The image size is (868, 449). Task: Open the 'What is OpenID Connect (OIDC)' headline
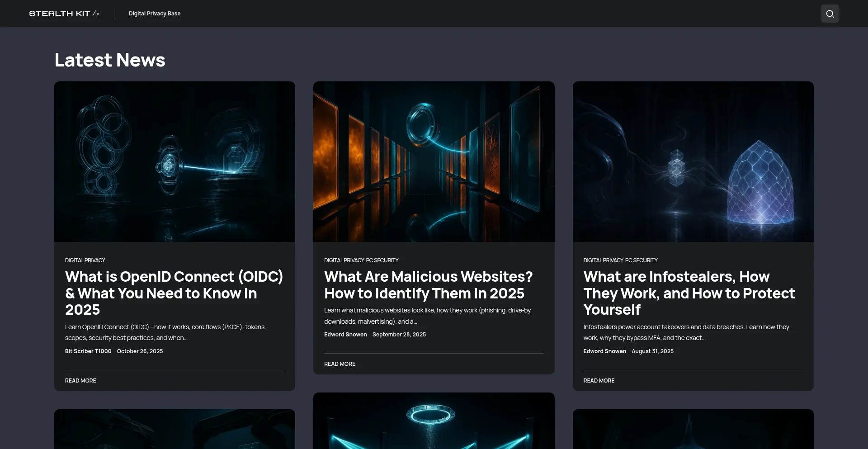click(174, 293)
